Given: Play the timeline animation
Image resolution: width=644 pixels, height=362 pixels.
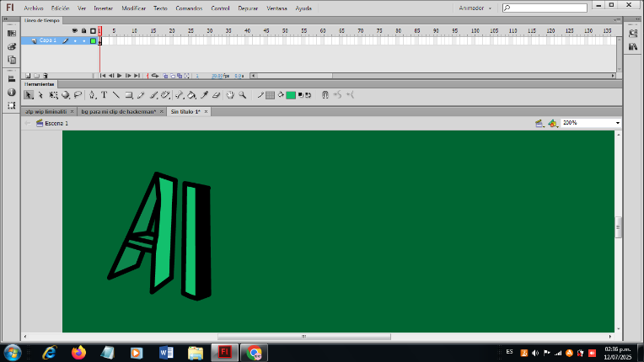Looking at the screenshot, I should [120, 76].
